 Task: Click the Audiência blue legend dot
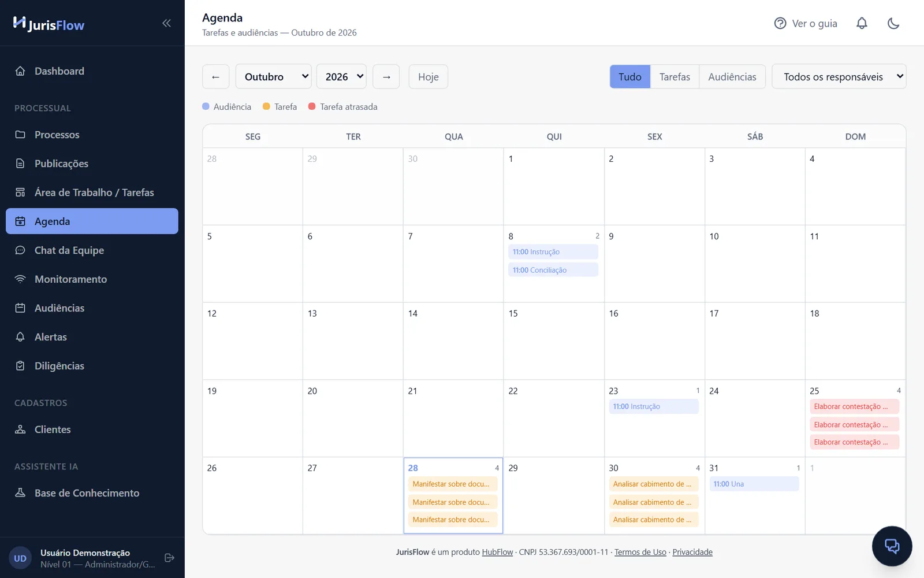[206, 106]
